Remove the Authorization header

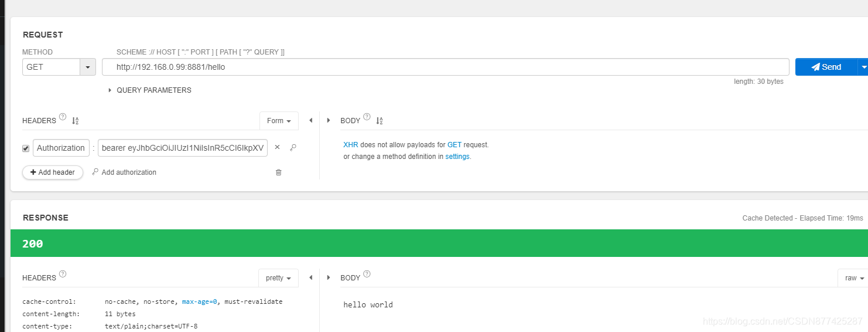pyautogui.click(x=278, y=147)
